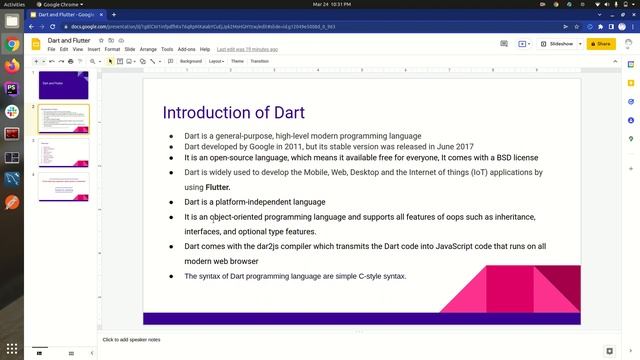Hide the side panel arrow
This screenshot has width=640, height=360.
click(x=631, y=351)
